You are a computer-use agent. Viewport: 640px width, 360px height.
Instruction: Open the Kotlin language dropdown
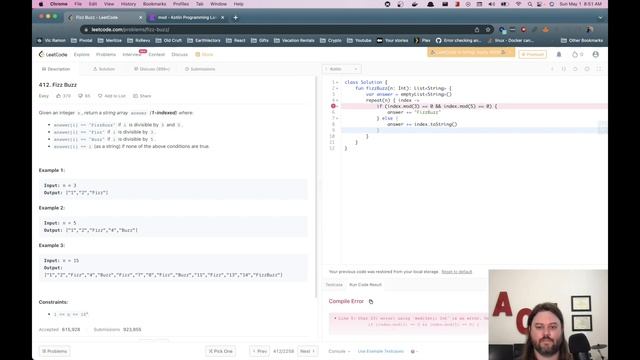(x=342, y=69)
